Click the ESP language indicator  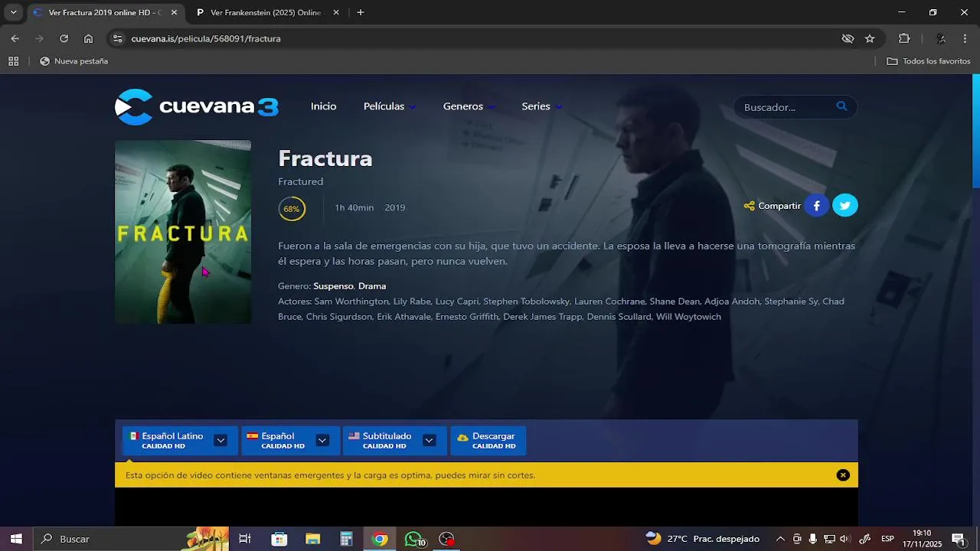tap(887, 539)
